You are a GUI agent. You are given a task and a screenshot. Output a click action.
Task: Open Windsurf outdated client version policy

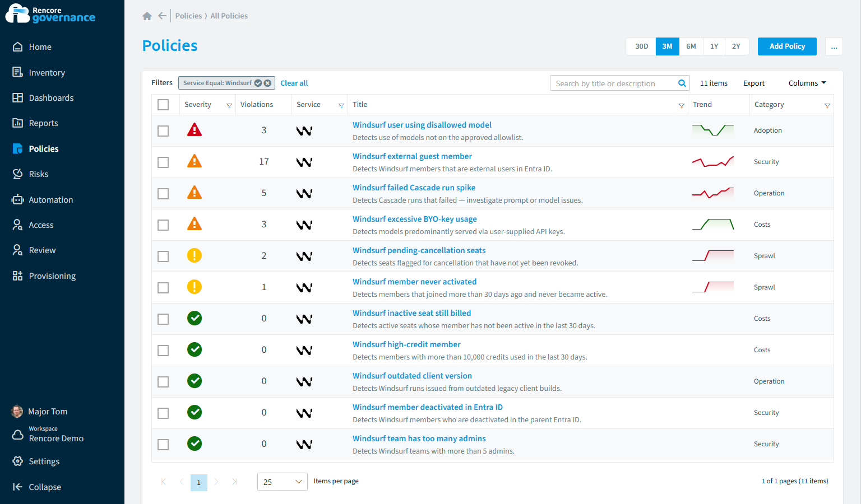[x=412, y=376]
